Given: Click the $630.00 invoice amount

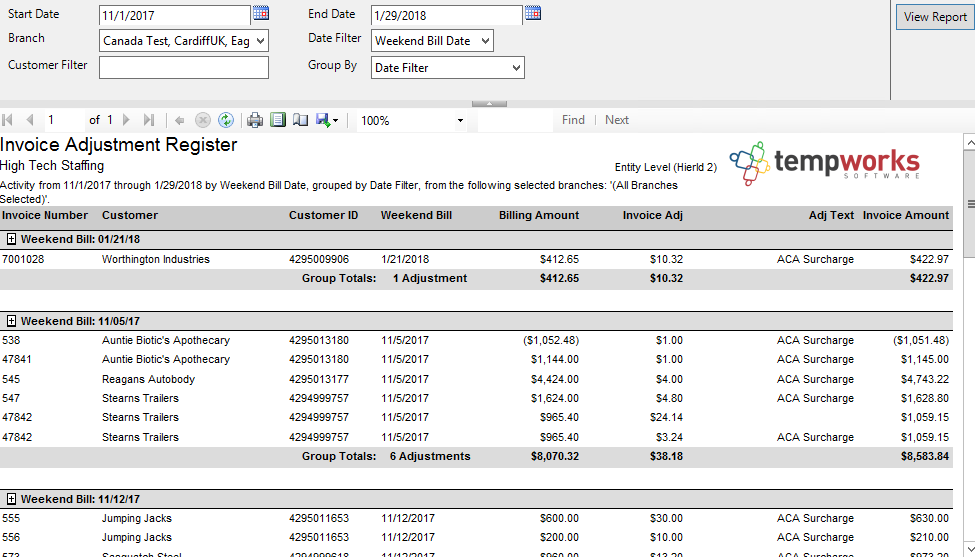Looking at the screenshot, I should pos(930,518).
